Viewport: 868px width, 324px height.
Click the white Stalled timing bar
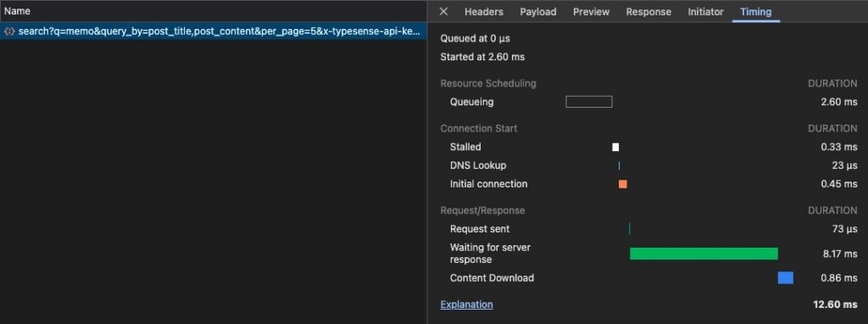[x=615, y=148]
